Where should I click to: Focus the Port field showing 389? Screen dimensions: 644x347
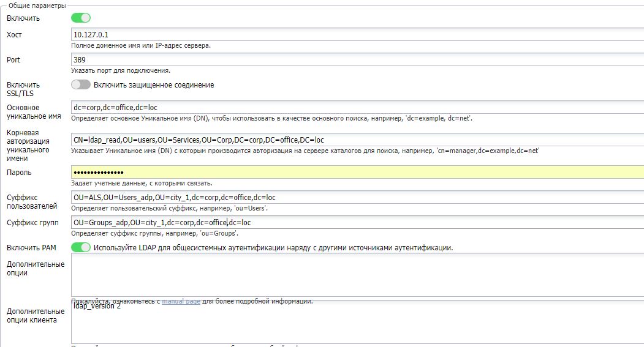tap(355, 60)
